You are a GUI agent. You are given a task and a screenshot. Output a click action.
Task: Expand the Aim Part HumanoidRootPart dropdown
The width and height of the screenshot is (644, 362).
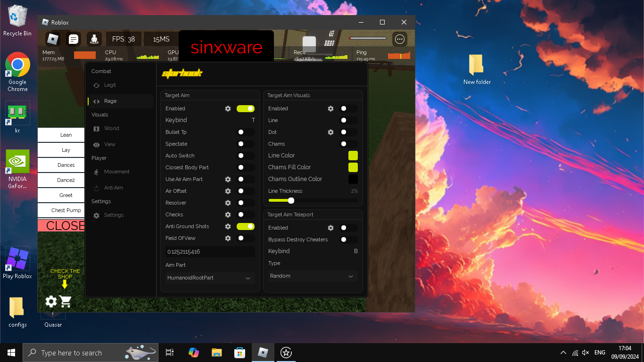point(210,278)
